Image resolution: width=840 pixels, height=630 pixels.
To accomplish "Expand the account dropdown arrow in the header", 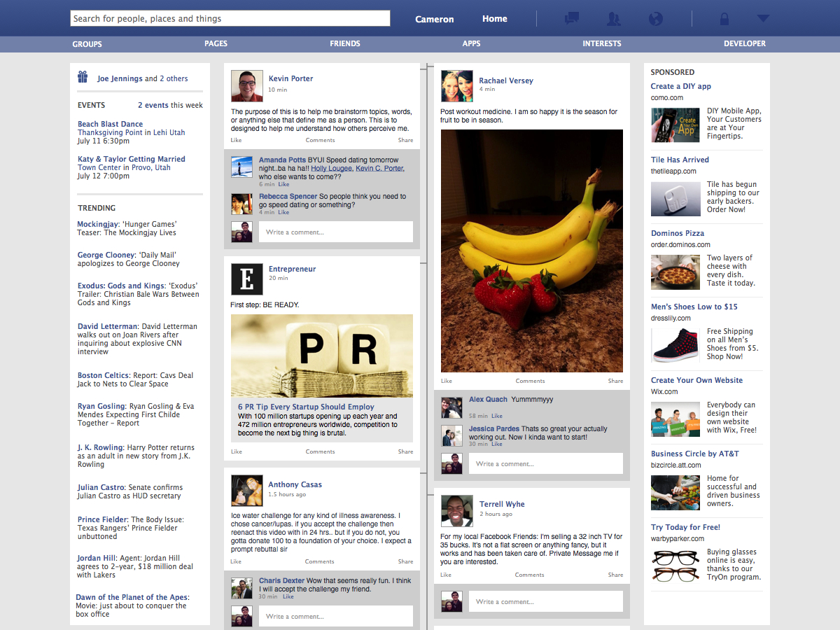I will pos(763,19).
